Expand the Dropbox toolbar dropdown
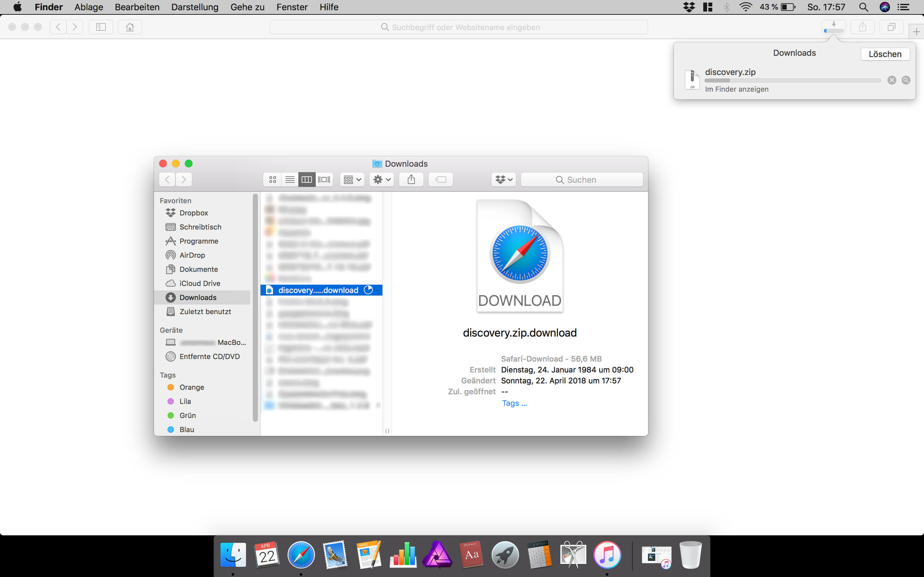 (x=504, y=180)
